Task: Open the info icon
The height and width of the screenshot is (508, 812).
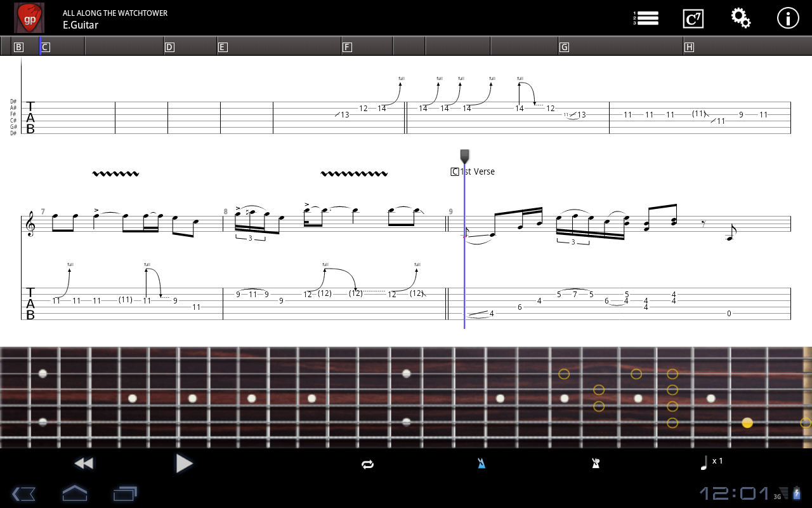Action: tap(788, 18)
